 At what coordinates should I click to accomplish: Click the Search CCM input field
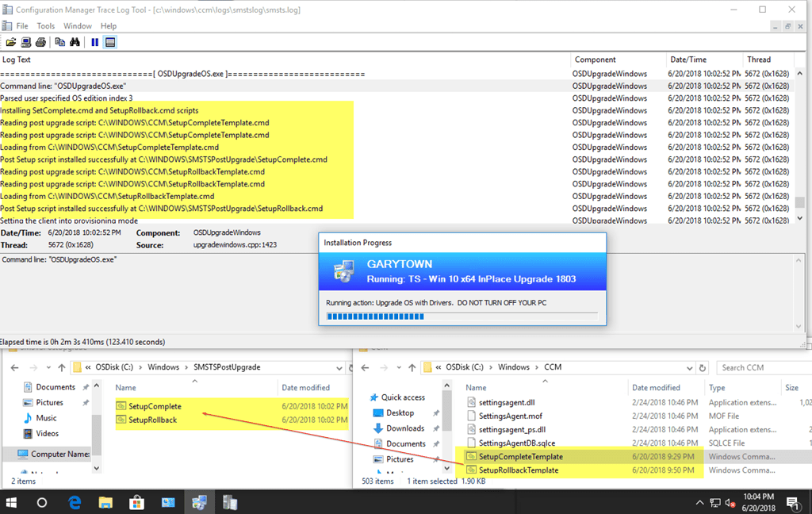point(764,367)
